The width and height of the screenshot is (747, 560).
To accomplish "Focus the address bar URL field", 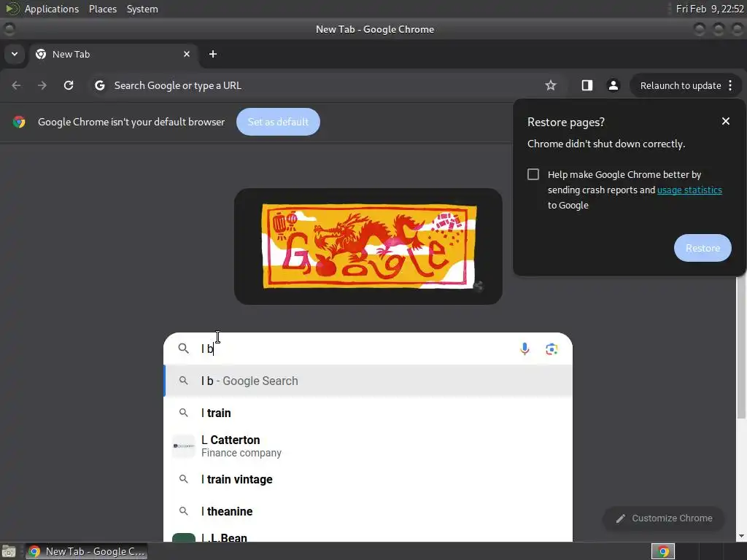I will (x=324, y=86).
